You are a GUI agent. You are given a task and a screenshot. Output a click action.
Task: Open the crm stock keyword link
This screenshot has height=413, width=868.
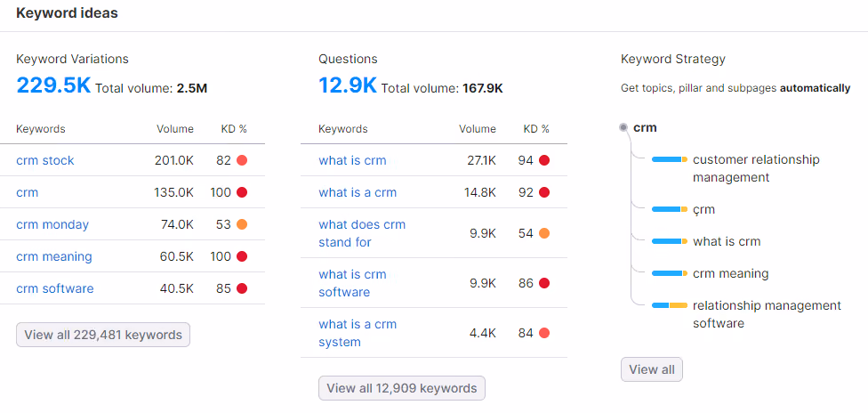coord(44,160)
